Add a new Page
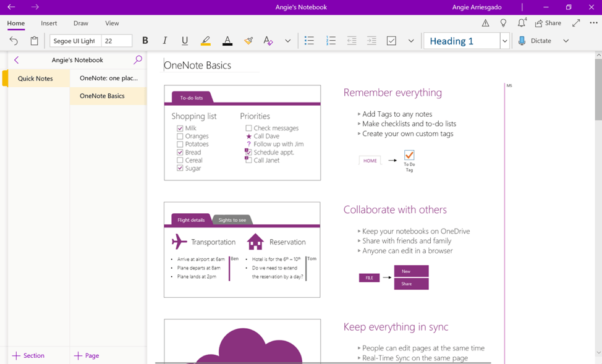Viewport: 602px width, 364px height. (87, 355)
